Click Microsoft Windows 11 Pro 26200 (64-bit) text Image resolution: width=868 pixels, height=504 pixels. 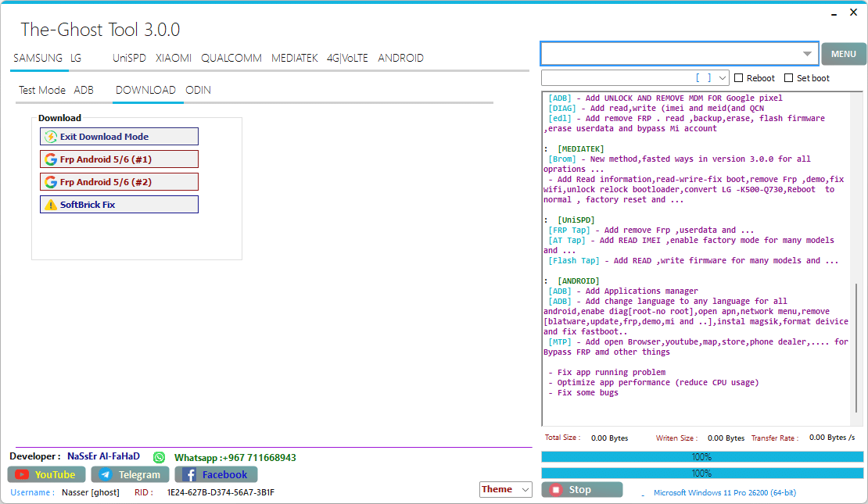(725, 492)
